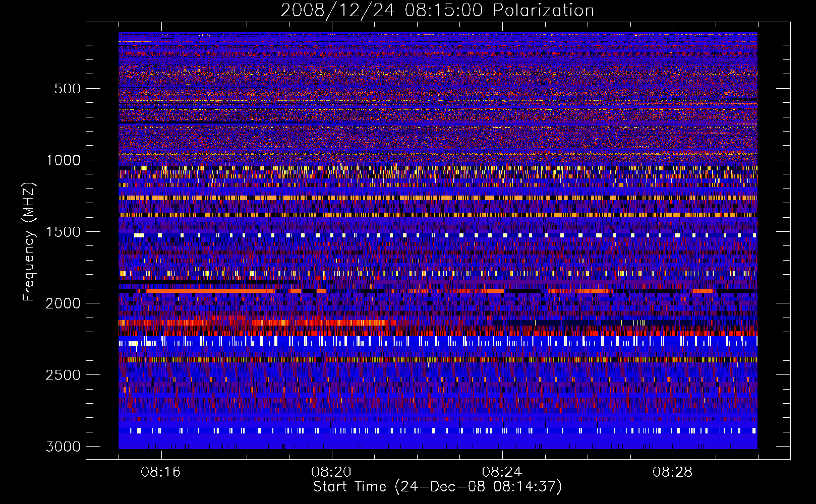Click the 08:28 time tick label

pos(672,472)
